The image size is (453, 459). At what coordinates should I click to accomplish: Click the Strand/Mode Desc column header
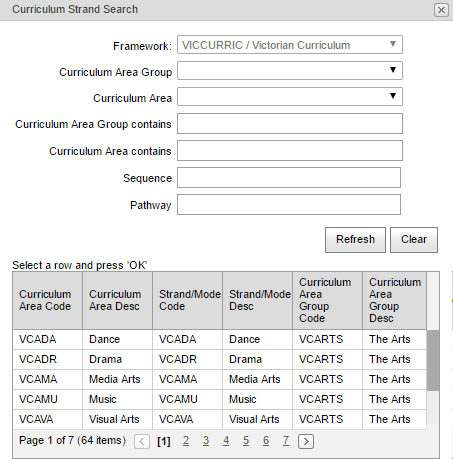click(257, 300)
